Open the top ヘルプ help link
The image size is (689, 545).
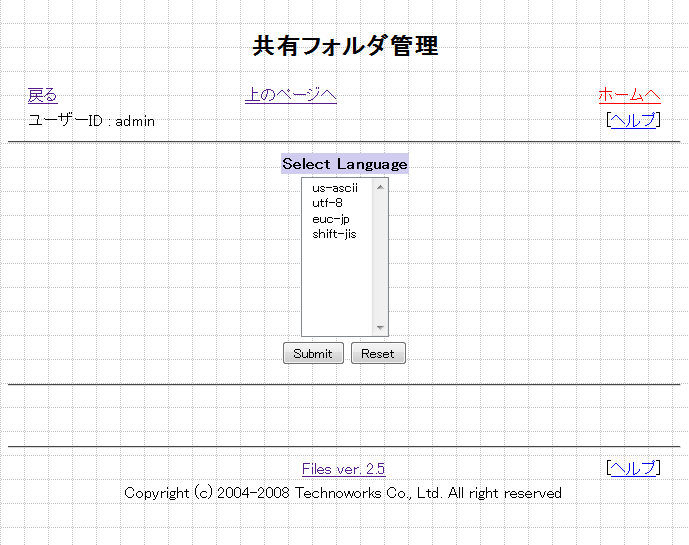tap(633, 120)
